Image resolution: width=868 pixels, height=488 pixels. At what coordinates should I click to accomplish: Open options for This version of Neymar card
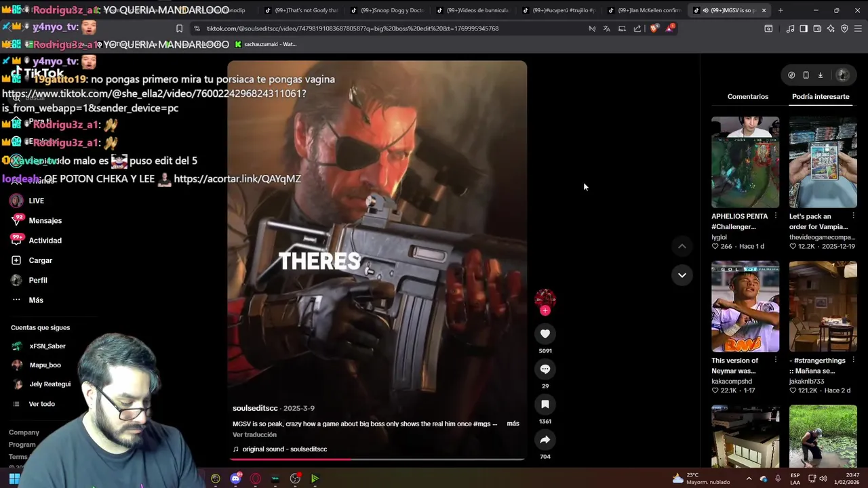(x=775, y=361)
